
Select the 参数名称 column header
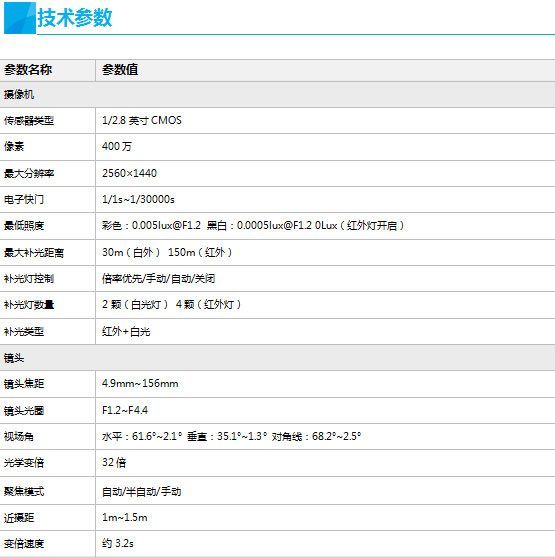coord(28,70)
